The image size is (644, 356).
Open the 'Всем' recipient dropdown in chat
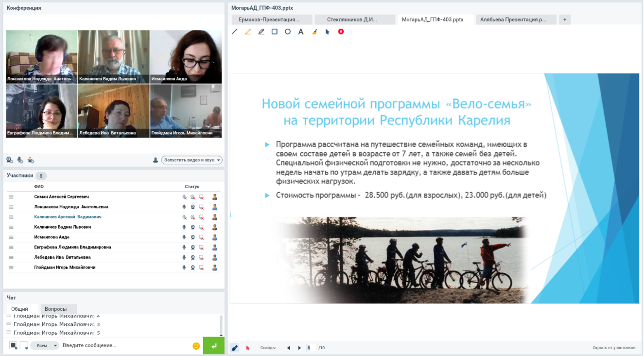pyautogui.click(x=44, y=346)
